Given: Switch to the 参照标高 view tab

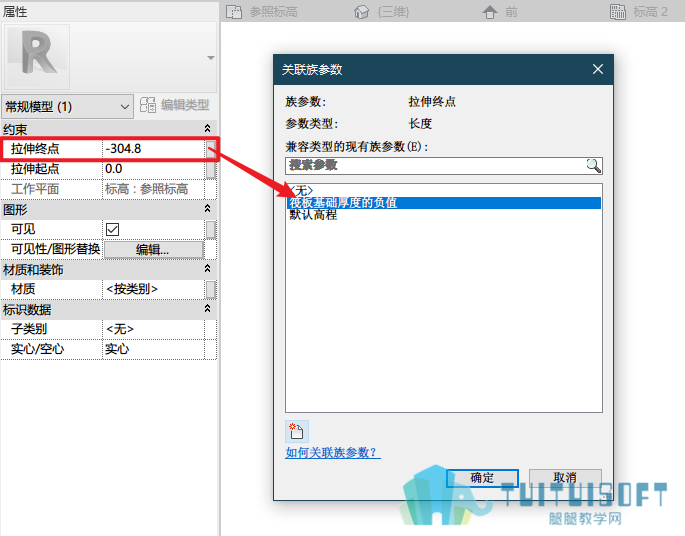Looking at the screenshot, I should pyautogui.click(x=262, y=12).
